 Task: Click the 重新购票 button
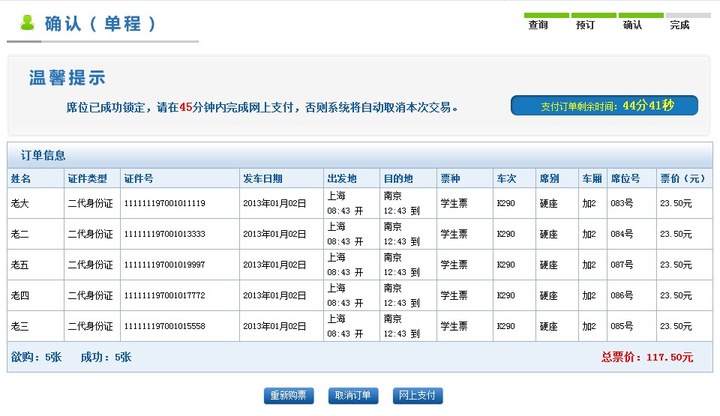pos(289,396)
